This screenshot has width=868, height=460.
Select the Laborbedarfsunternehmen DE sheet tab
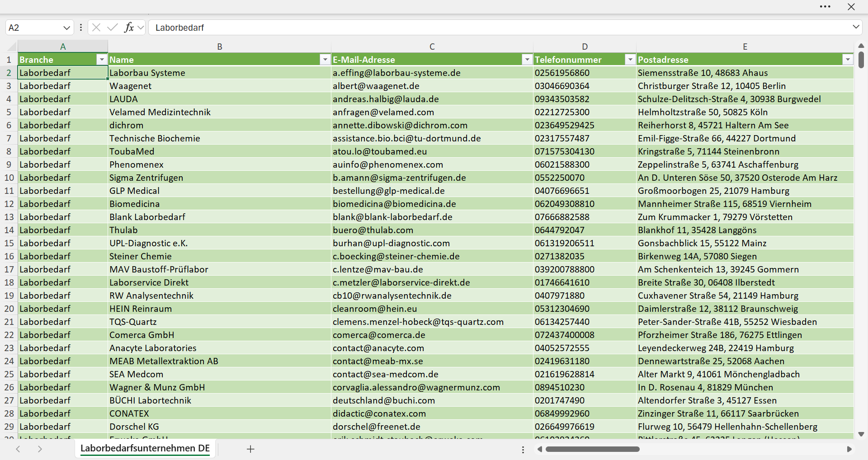pyautogui.click(x=145, y=448)
